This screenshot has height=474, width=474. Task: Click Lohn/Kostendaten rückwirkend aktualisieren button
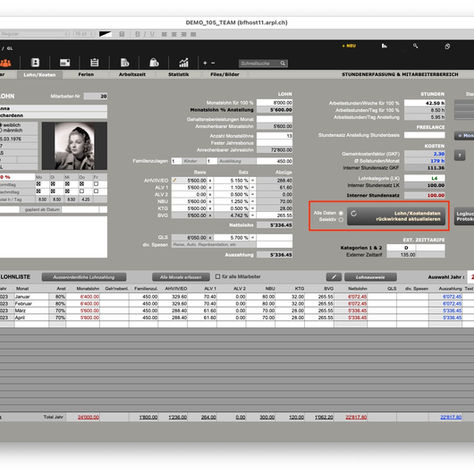point(396,216)
